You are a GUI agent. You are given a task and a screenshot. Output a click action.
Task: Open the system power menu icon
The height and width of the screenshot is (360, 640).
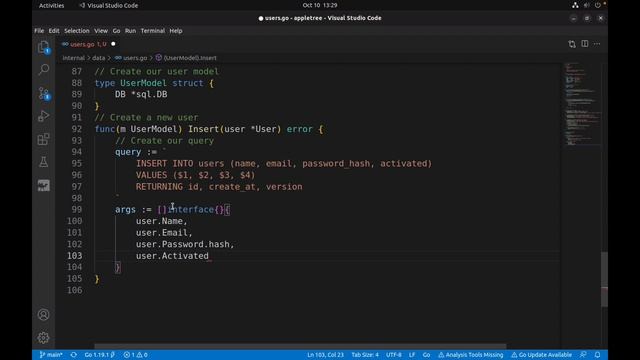tap(598, 5)
